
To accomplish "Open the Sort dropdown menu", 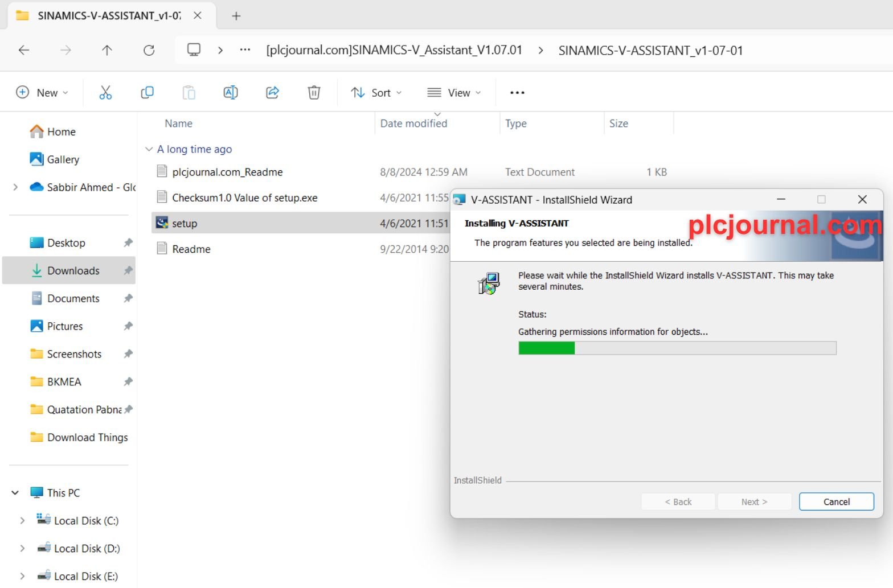I will (376, 92).
